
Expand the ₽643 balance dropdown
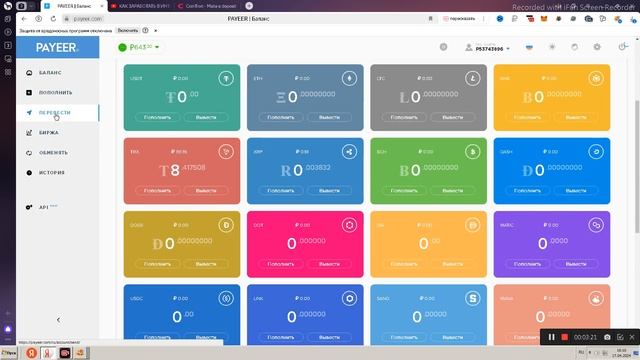(139, 47)
